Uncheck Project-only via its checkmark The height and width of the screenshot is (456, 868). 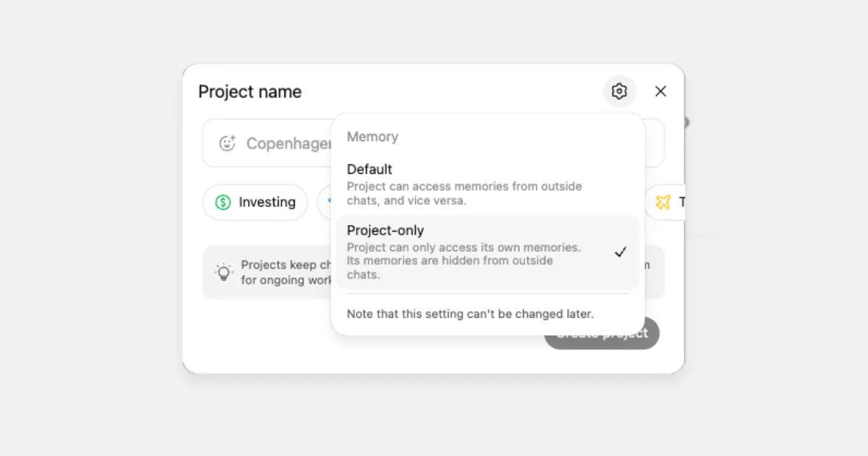click(x=621, y=251)
